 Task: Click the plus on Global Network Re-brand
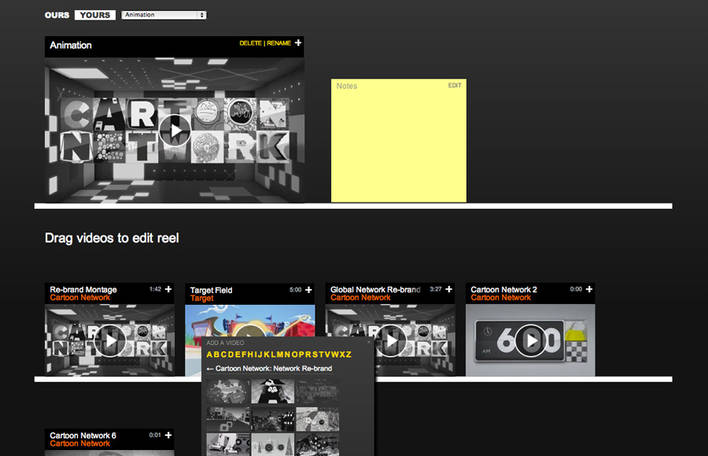tap(449, 289)
